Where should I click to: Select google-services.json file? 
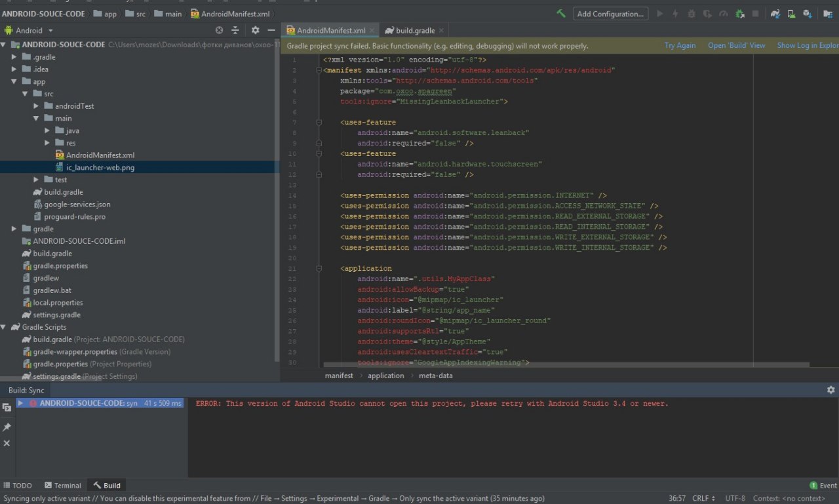77,204
